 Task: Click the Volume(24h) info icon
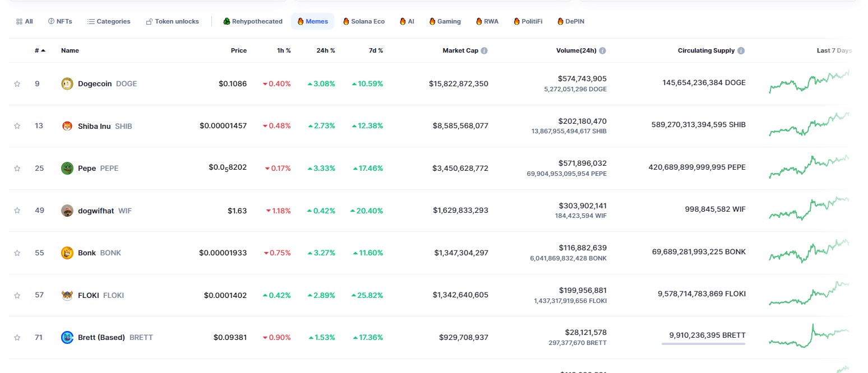pyautogui.click(x=602, y=50)
